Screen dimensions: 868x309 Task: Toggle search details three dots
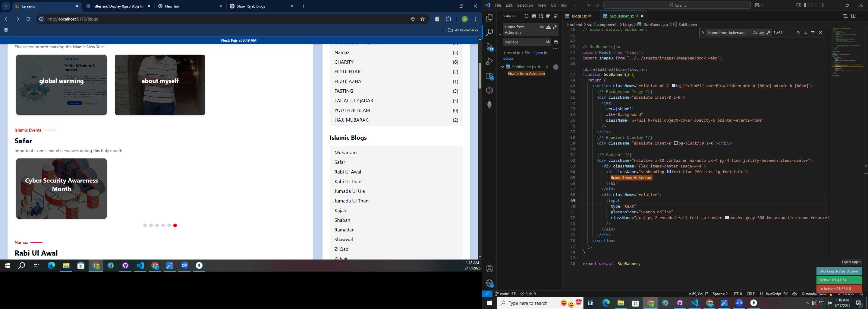click(x=555, y=49)
